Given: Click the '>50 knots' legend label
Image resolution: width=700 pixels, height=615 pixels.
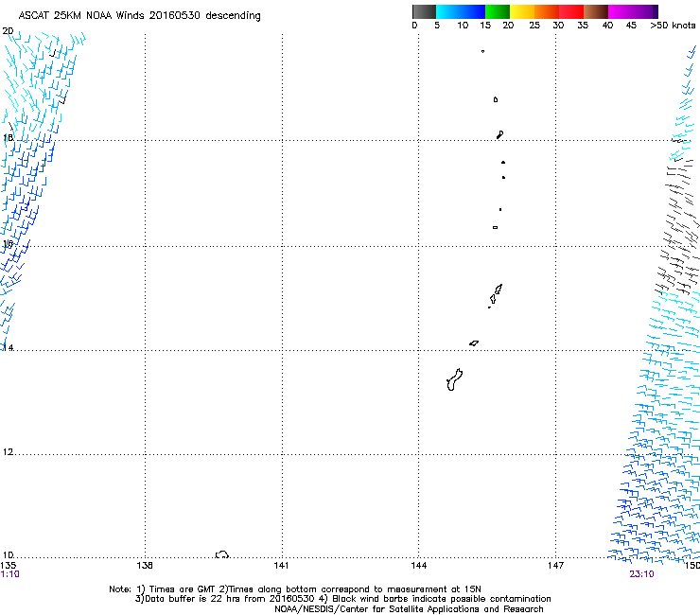Looking at the screenshot, I should [673, 26].
